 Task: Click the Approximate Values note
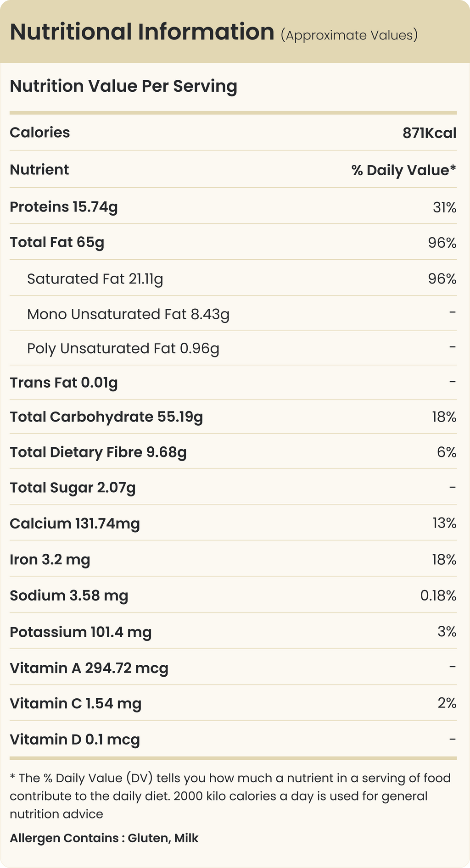349,35
